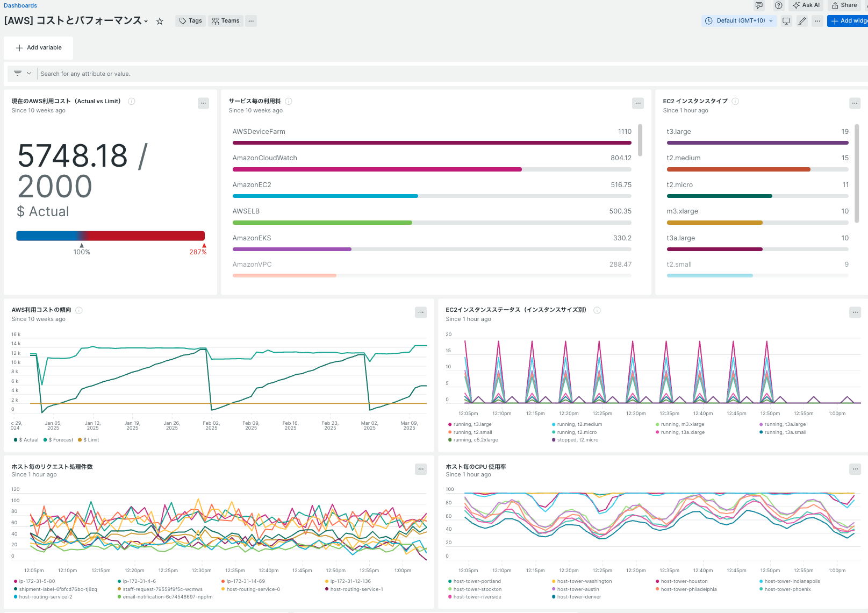Toggle the host-tower-denver legend series
868x613 pixels.
coord(576,597)
